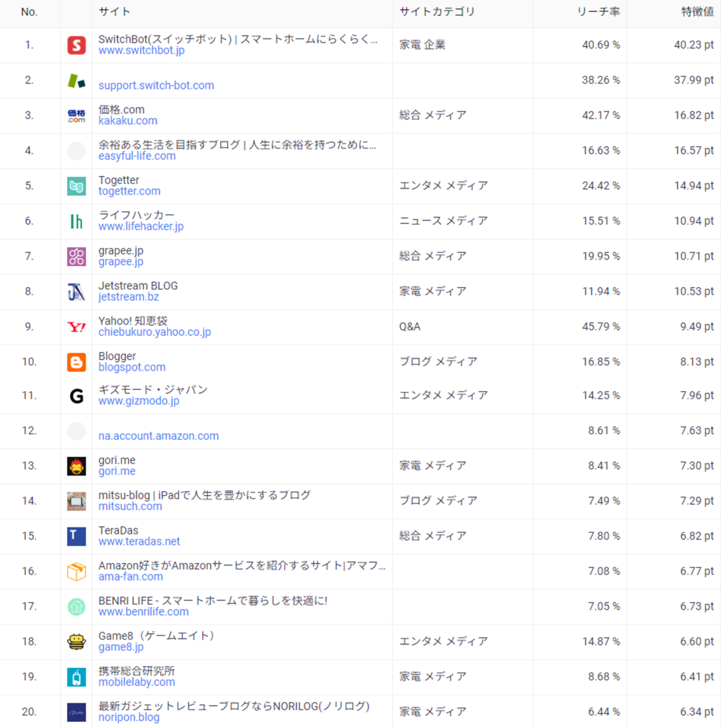Viewport: 721px width, 728px height.
Task: Click the Lifehacker green favicon
Action: [76, 221]
